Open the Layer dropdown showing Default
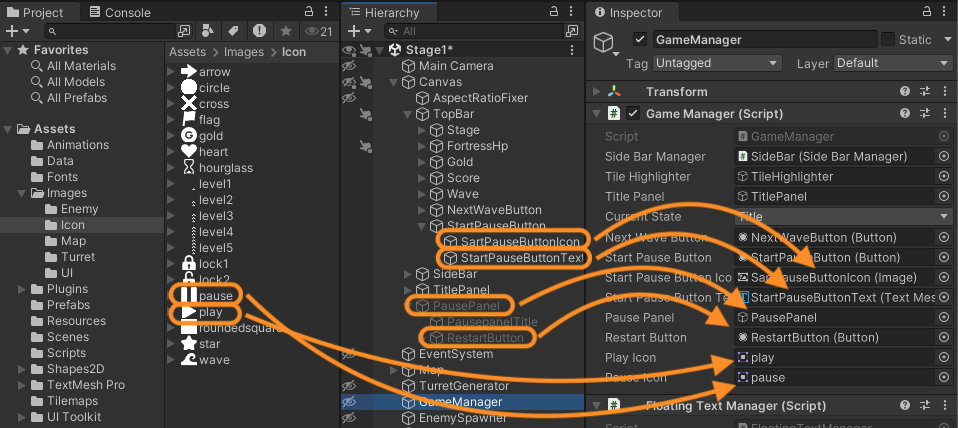 point(893,63)
